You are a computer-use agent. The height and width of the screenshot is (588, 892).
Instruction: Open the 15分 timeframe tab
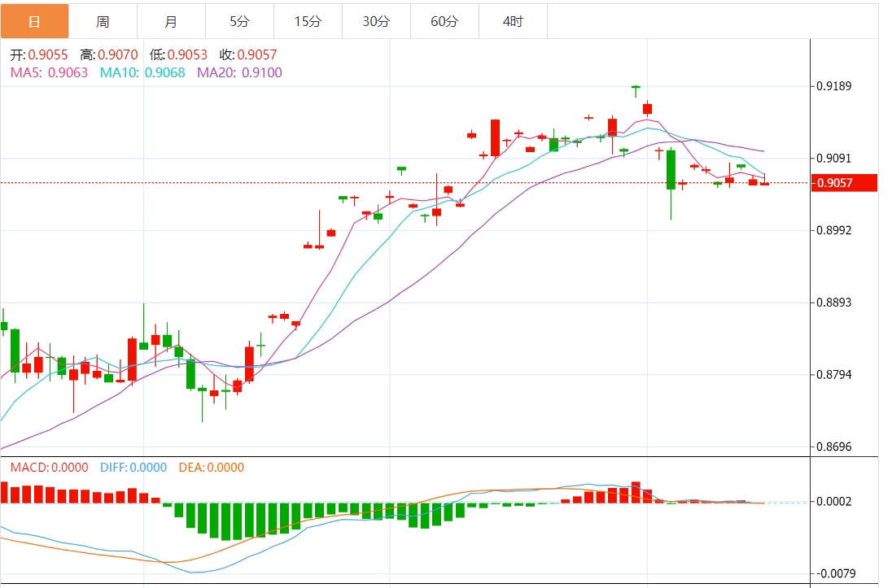click(308, 22)
